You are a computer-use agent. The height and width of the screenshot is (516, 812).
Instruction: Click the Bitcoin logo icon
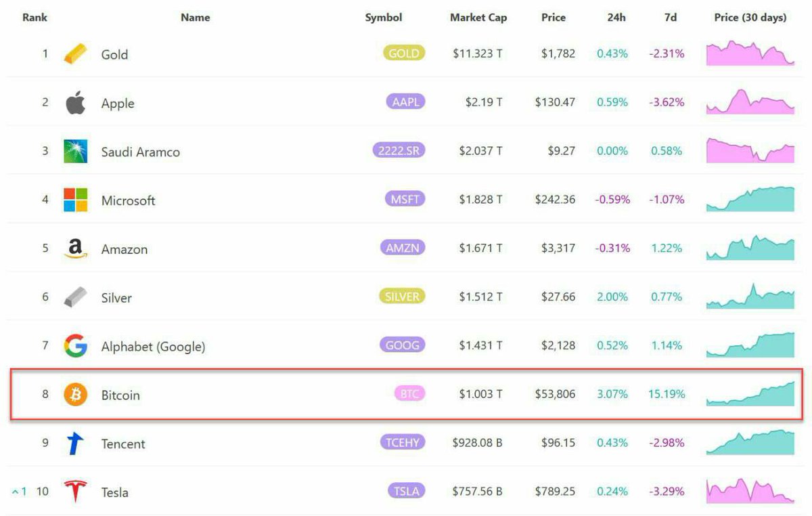[x=75, y=394]
